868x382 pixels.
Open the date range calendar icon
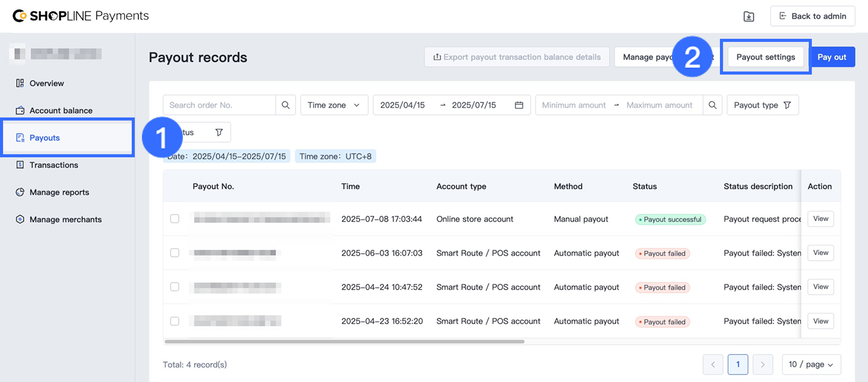pos(519,105)
